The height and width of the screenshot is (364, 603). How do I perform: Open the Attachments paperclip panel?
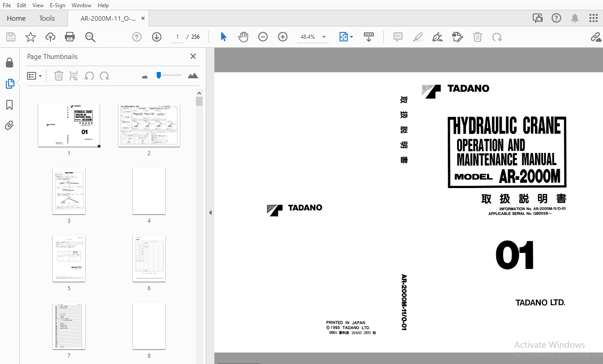point(9,126)
